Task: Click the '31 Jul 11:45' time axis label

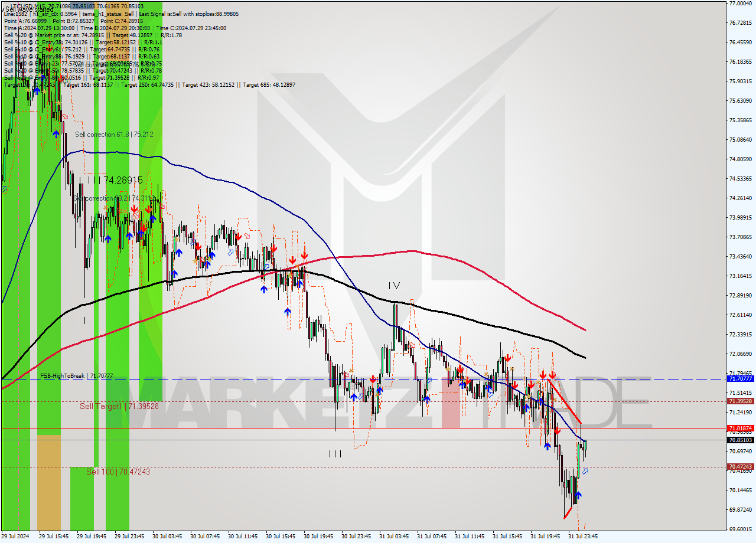Action: pyautogui.click(x=470, y=537)
